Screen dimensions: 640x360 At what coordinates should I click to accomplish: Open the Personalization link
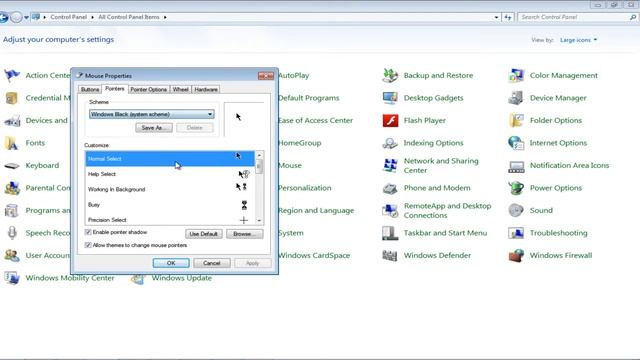click(x=304, y=188)
